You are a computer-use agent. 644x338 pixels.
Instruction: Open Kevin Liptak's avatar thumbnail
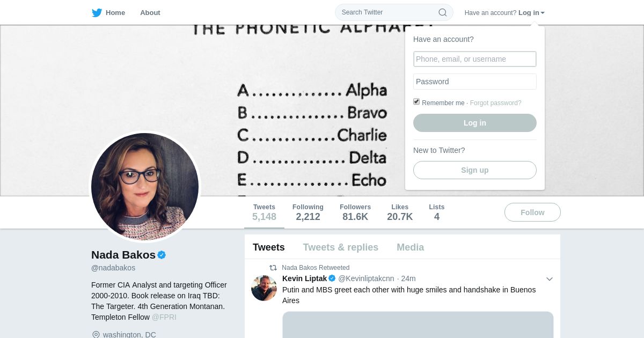[264, 288]
